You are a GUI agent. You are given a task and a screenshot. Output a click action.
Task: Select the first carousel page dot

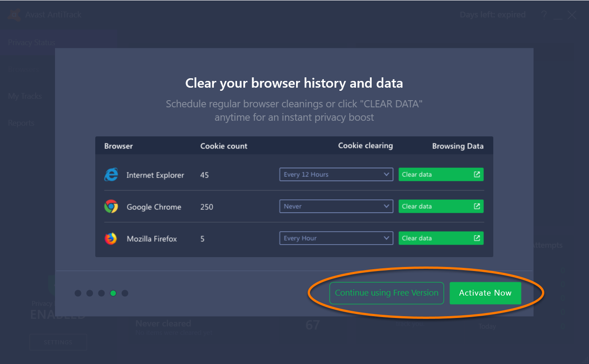click(78, 293)
